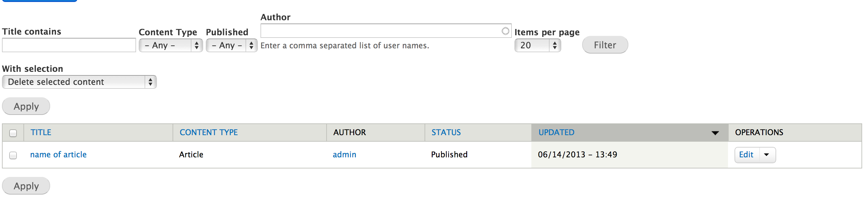The height and width of the screenshot is (205, 868).
Task: Click the Author field autocomplete spinner icon
Action: (505, 31)
